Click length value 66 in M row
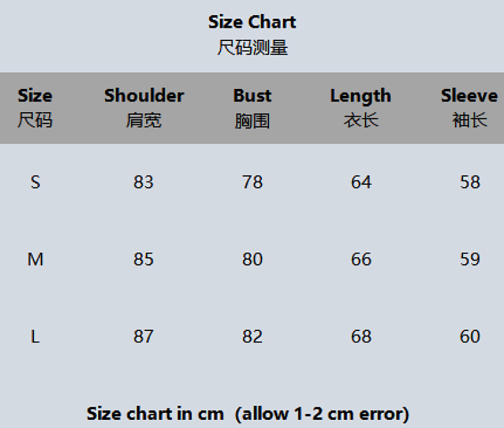Screen dimensions: 504x428 (361, 259)
